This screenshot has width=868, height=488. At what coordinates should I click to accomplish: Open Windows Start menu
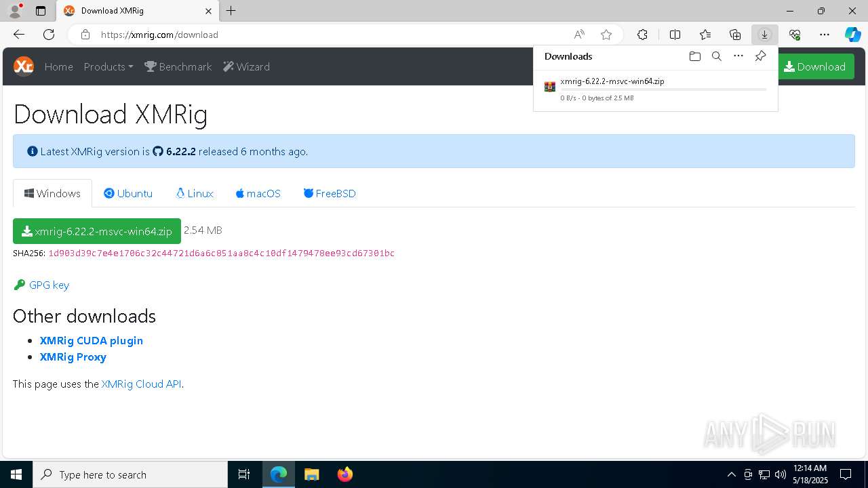coord(16,474)
